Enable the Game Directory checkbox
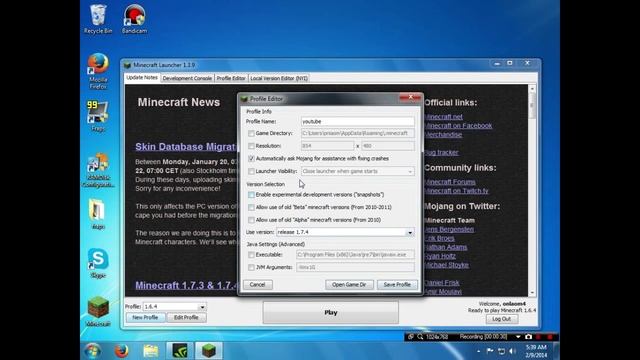 251,133
